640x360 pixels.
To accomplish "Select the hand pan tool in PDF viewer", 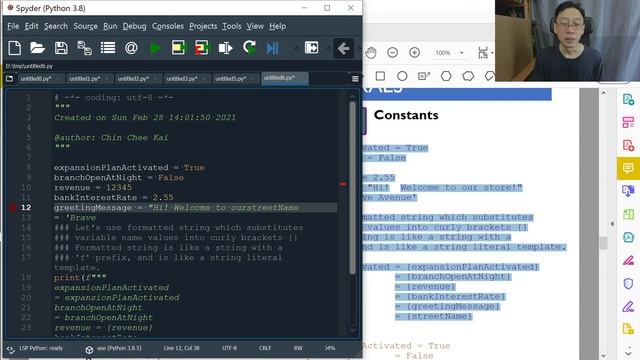I will [371, 53].
